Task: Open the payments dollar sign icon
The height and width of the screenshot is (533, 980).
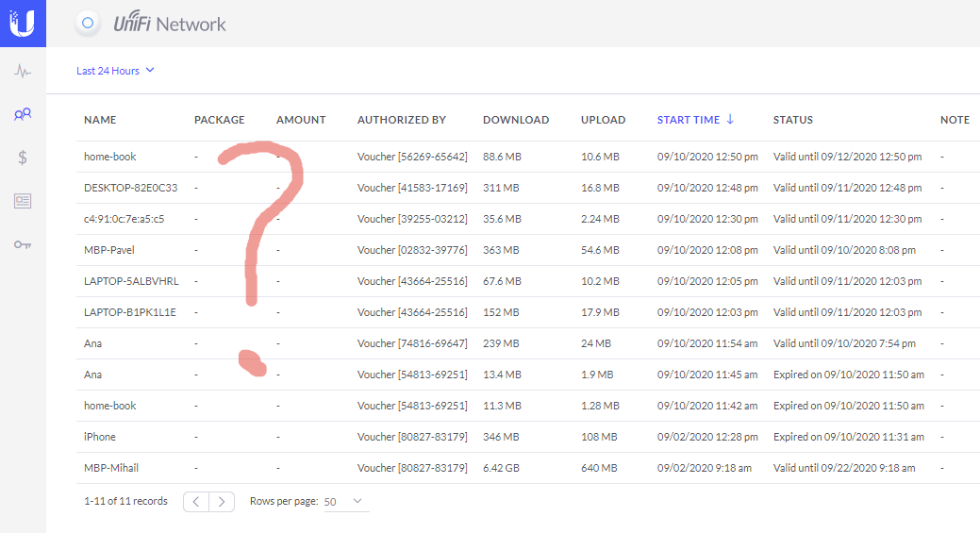Action: coord(23,158)
